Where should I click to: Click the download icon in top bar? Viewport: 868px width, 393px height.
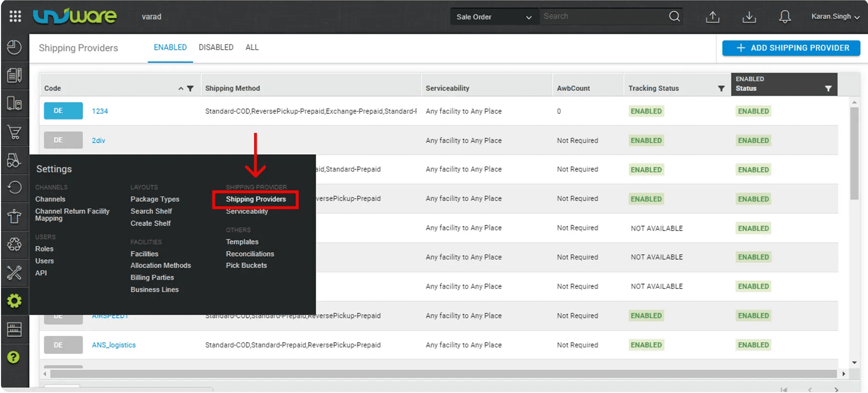[x=749, y=17]
